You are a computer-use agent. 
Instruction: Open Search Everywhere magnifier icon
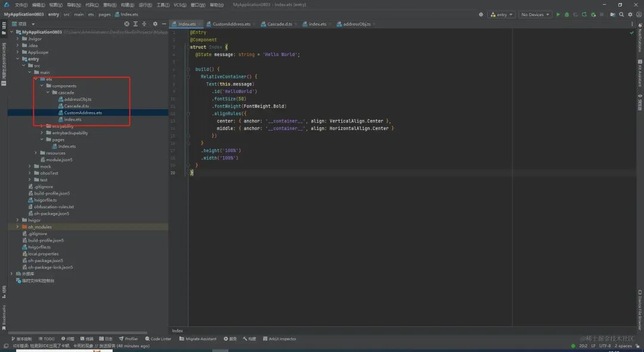pyautogui.click(x=621, y=14)
